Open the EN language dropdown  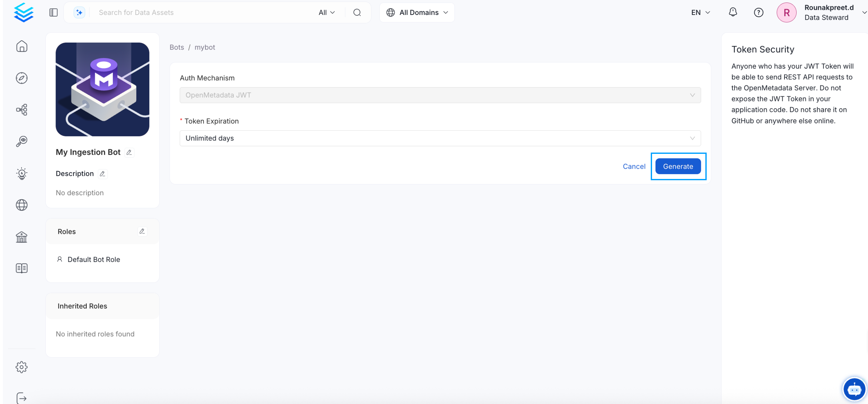[700, 12]
